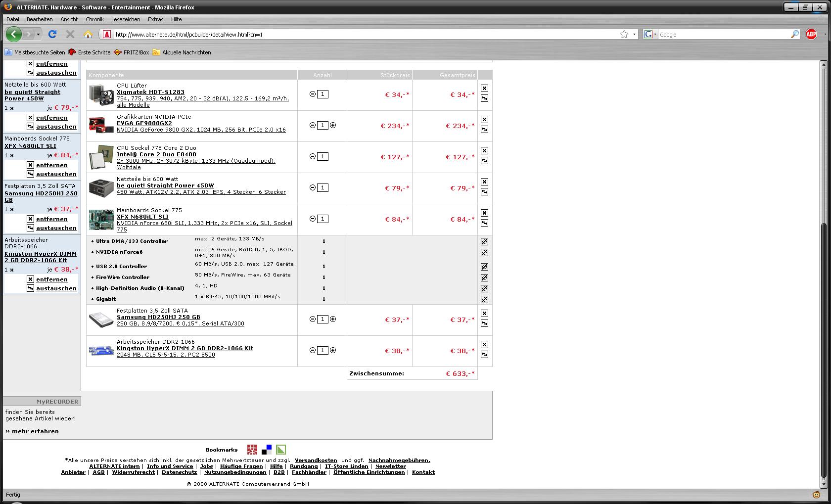Open the Extras menu
Viewport: 831px width, 504px height.
155,19
